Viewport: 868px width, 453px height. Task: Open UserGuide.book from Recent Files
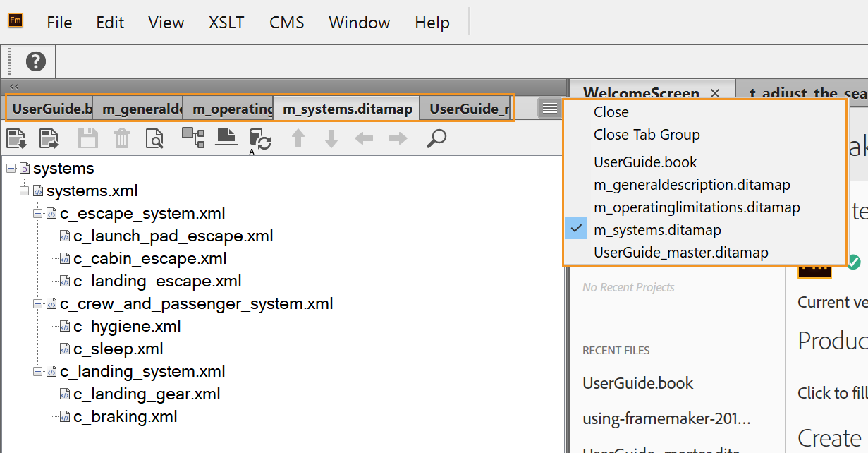click(637, 383)
